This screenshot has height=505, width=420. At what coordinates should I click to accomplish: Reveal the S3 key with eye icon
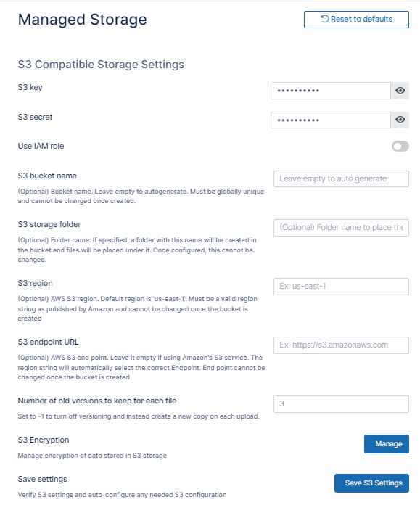tap(400, 91)
